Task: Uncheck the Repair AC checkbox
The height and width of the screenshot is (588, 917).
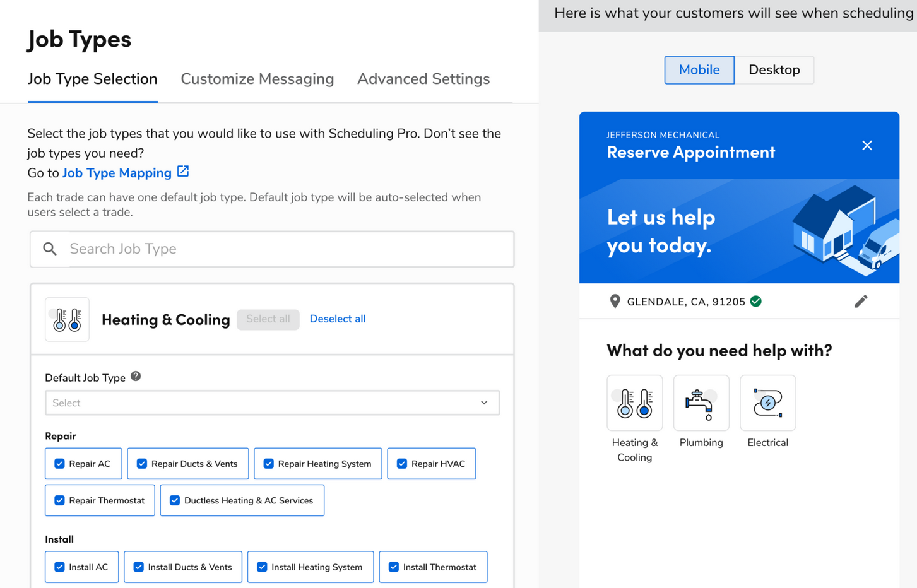Action: 59,464
